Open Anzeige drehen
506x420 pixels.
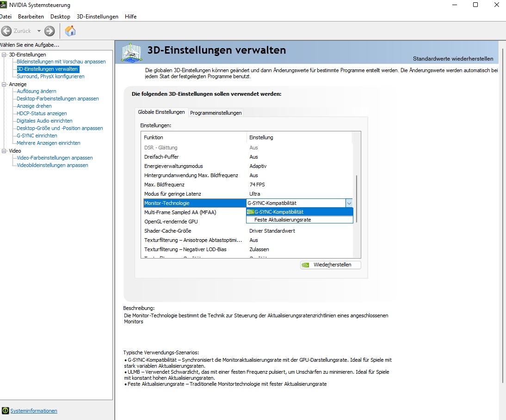pyautogui.click(x=34, y=106)
